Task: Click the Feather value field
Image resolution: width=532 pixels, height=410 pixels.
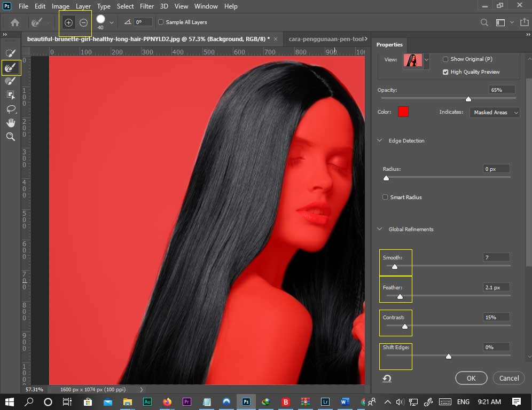Action: point(496,287)
